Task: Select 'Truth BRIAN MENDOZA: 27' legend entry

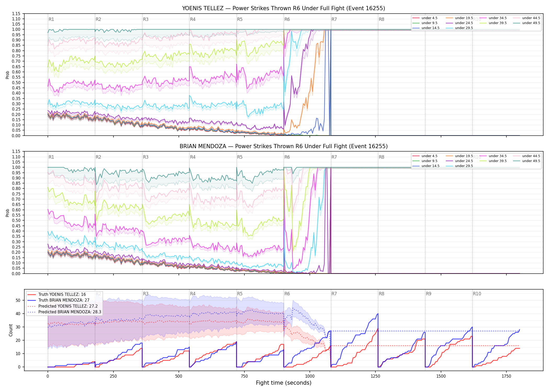Action: 59,300
